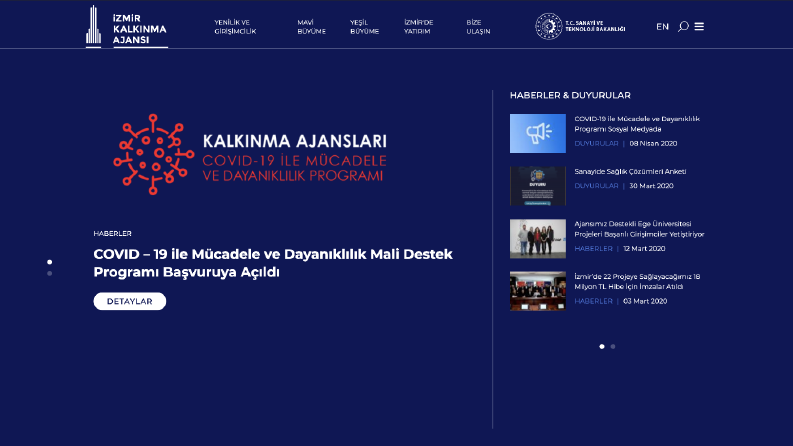Click the Sanayi ve Teknoloji Bakanlığı emblem
The width and height of the screenshot is (793, 446).
(548, 26)
